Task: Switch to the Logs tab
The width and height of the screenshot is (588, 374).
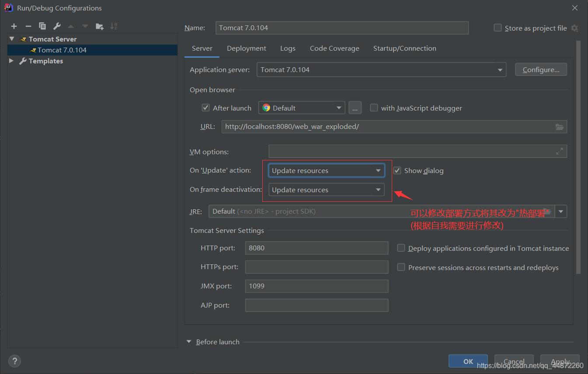Action: (x=288, y=48)
